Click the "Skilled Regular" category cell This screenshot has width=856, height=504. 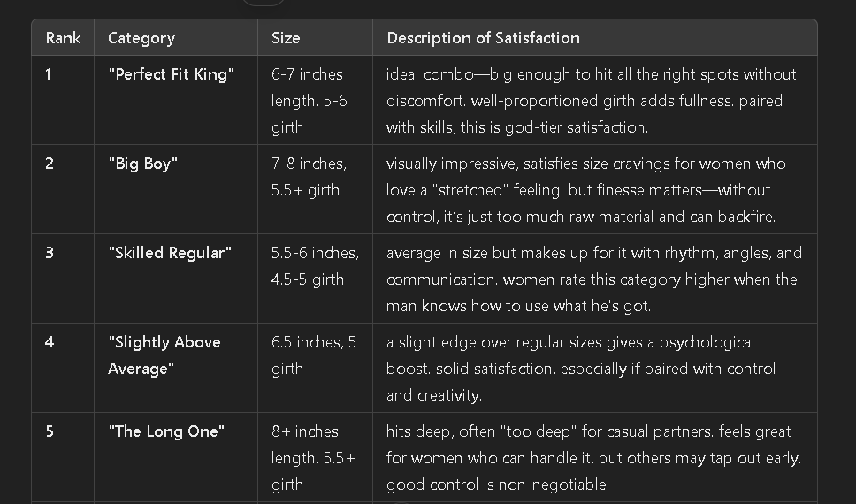[x=170, y=253]
